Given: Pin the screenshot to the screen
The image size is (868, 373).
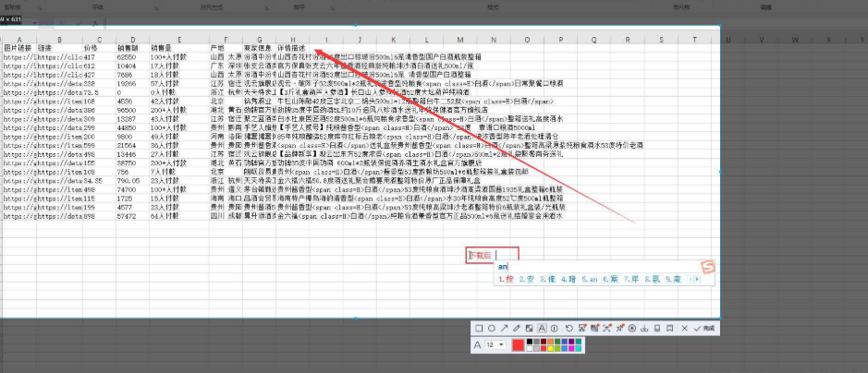Looking at the screenshot, I should 620,328.
